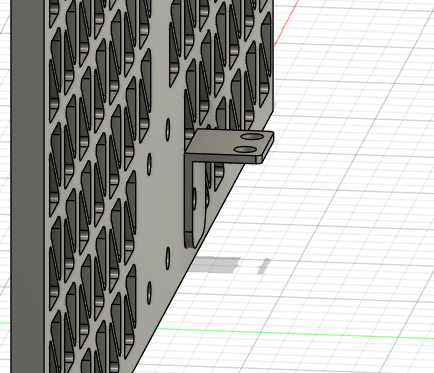Image resolution: width=434 pixels, height=373 pixels.
Task: Click the third small hole from top on center strip
Action: point(168,258)
